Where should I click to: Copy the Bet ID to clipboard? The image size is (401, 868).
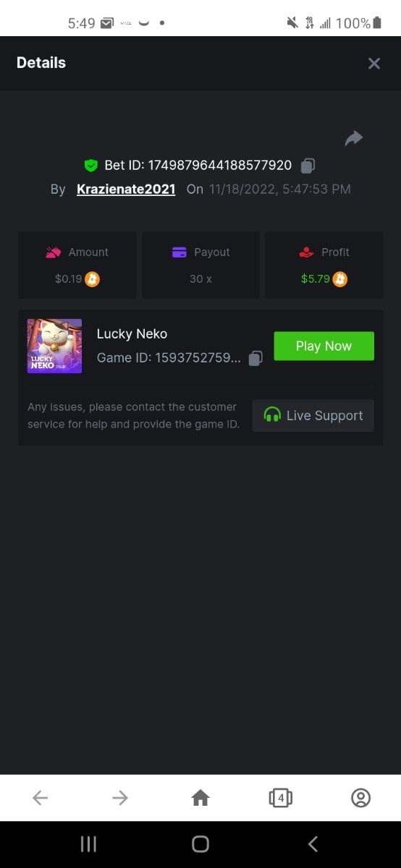[308, 166]
